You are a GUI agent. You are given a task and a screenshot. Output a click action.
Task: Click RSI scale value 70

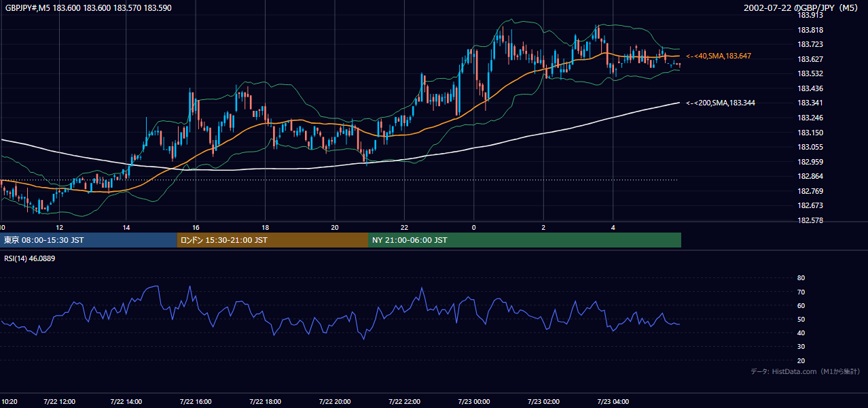click(801, 292)
